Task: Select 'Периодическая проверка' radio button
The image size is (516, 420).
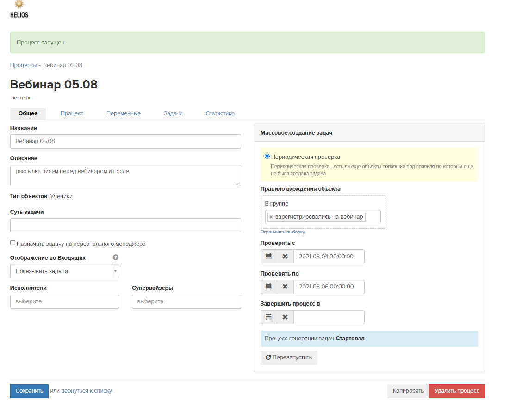Action: (267, 157)
